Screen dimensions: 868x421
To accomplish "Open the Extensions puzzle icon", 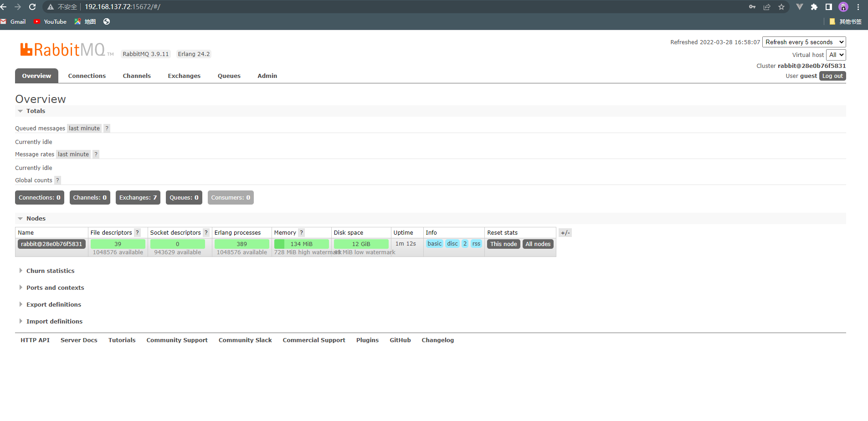I will 814,7.
